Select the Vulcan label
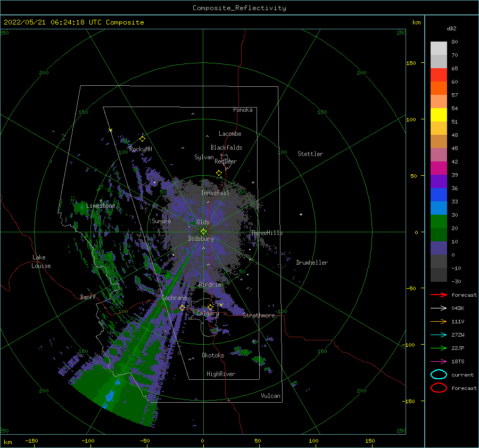The width and height of the screenshot is (479, 448). click(x=270, y=396)
